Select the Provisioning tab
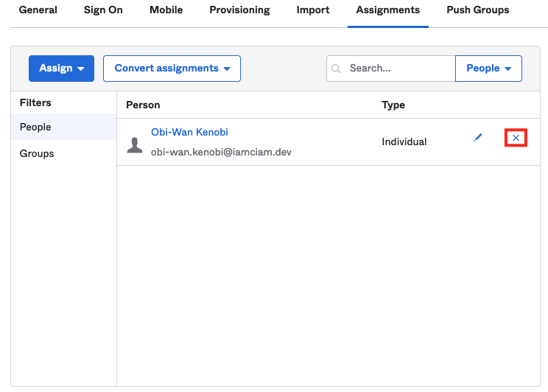The width and height of the screenshot is (548, 392). (239, 10)
